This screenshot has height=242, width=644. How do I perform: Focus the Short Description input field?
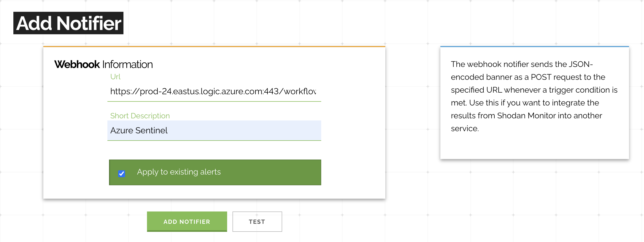pos(214,130)
